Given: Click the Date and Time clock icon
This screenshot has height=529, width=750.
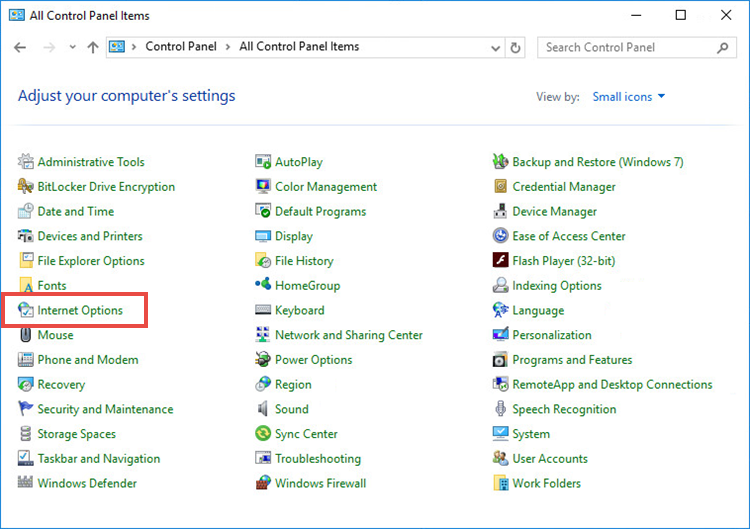Looking at the screenshot, I should [x=25, y=211].
